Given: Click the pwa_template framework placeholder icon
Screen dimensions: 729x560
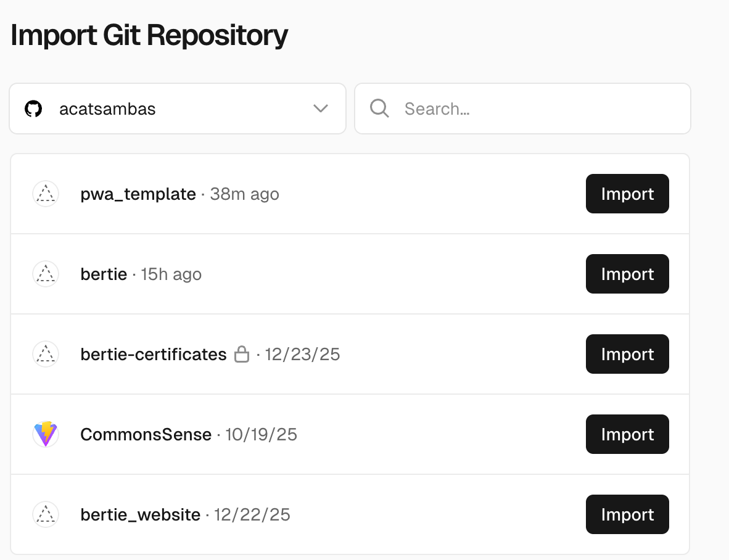Looking at the screenshot, I should coord(46,194).
